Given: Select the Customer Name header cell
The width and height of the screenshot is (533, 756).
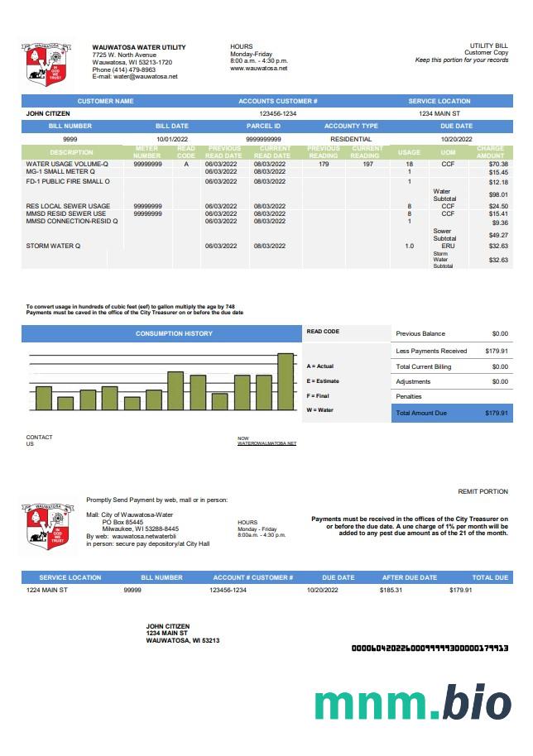Looking at the screenshot, I should [x=105, y=101].
